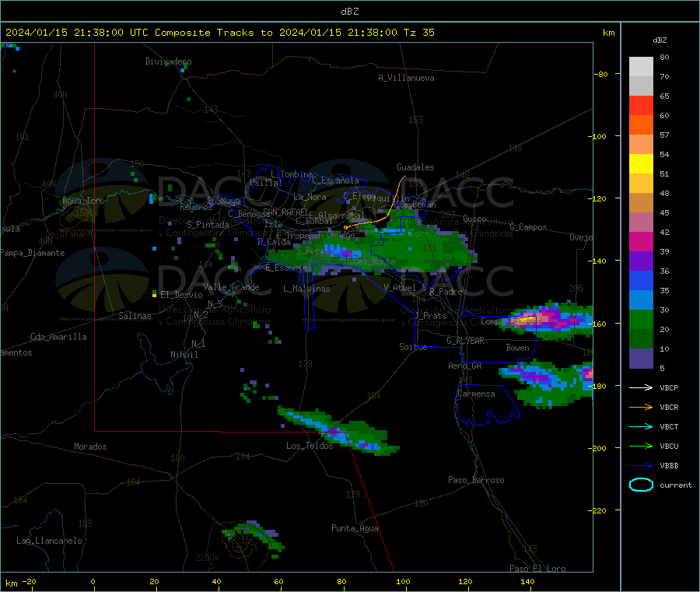
Task: Select the bright green 20-30 dBZ swatch
Action: [641, 319]
